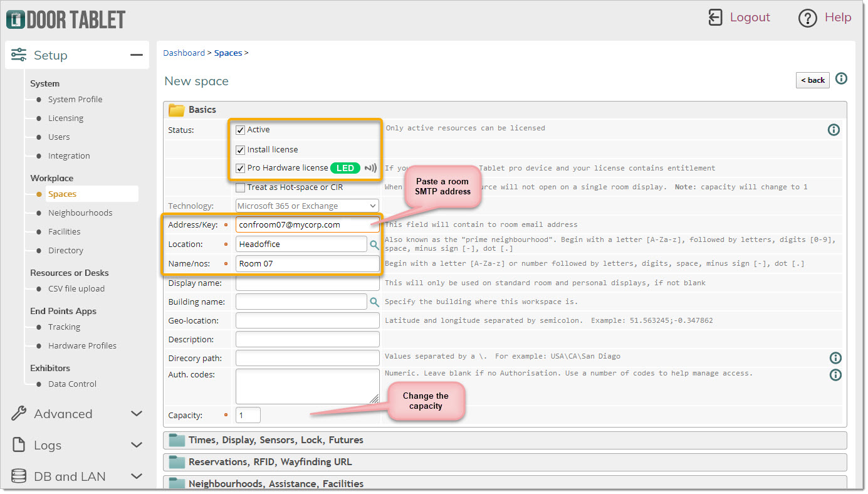This screenshot has height=494, width=868.
Task: Toggle the Install license checkbox
Action: pyautogui.click(x=241, y=150)
